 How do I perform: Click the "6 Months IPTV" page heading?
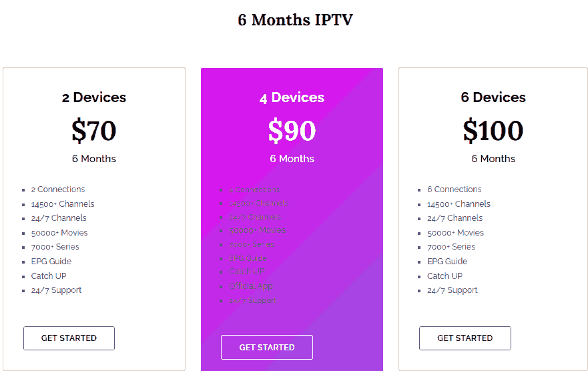point(294,20)
